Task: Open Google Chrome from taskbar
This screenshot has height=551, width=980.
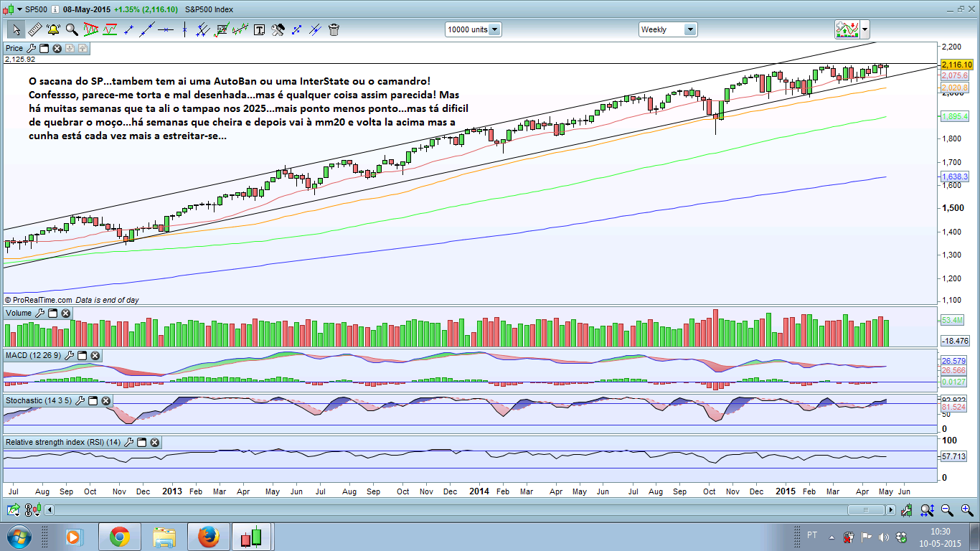Action: coord(120,537)
